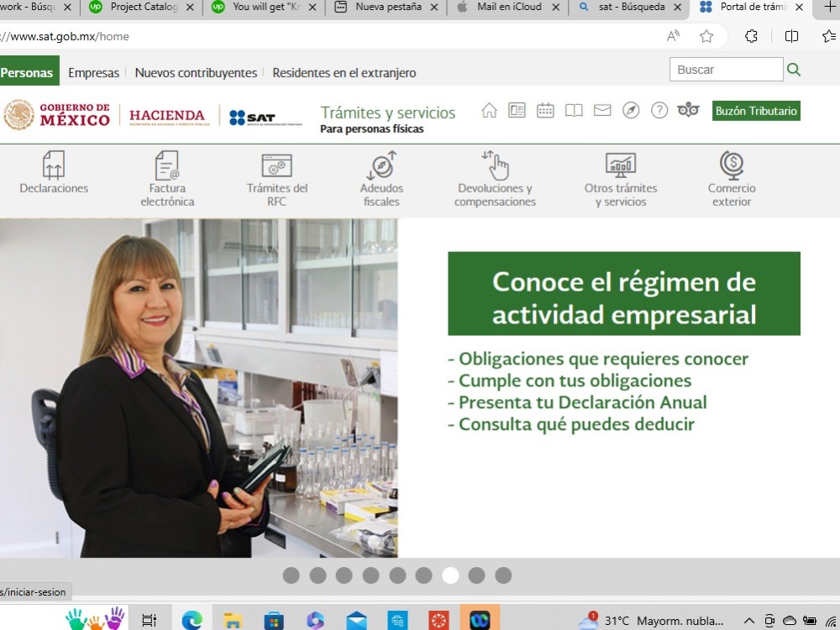Switch to Nueva pestaña browser tab
Viewport: 840px width, 630px height.
(x=388, y=7)
